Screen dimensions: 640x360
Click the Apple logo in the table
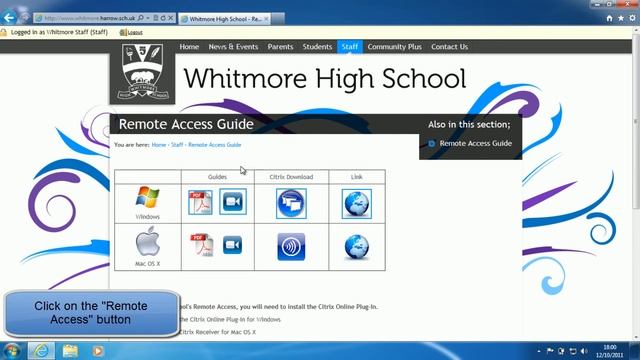click(x=147, y=242)
